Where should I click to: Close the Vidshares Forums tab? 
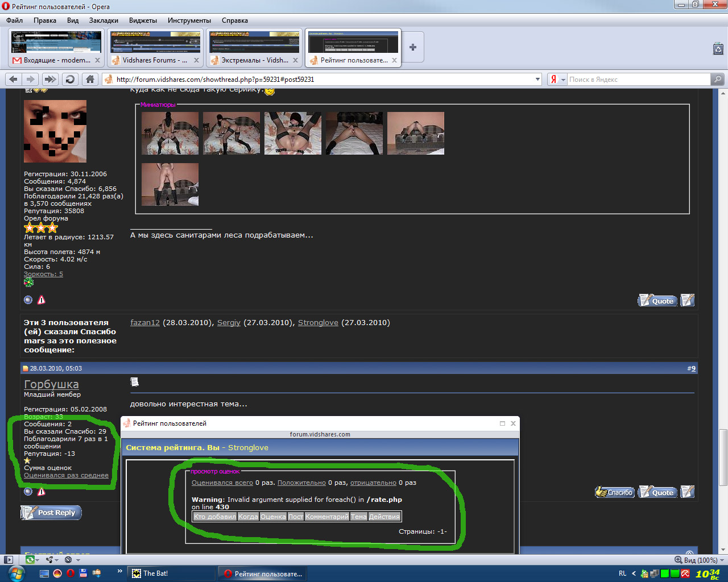[196, 60]
